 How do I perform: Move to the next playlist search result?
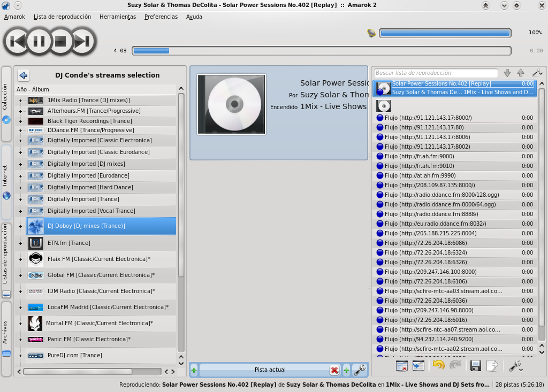(507, 73)
